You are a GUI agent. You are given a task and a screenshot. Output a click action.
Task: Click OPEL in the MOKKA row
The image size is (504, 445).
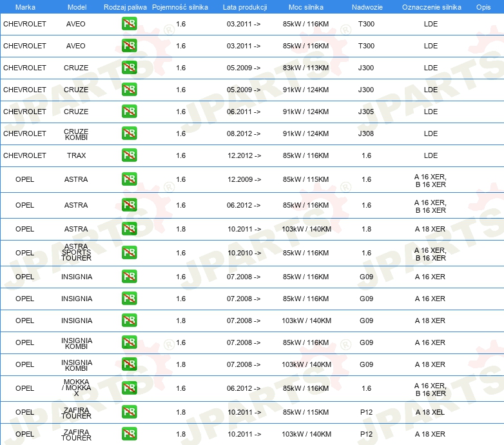tap(24, 388)
